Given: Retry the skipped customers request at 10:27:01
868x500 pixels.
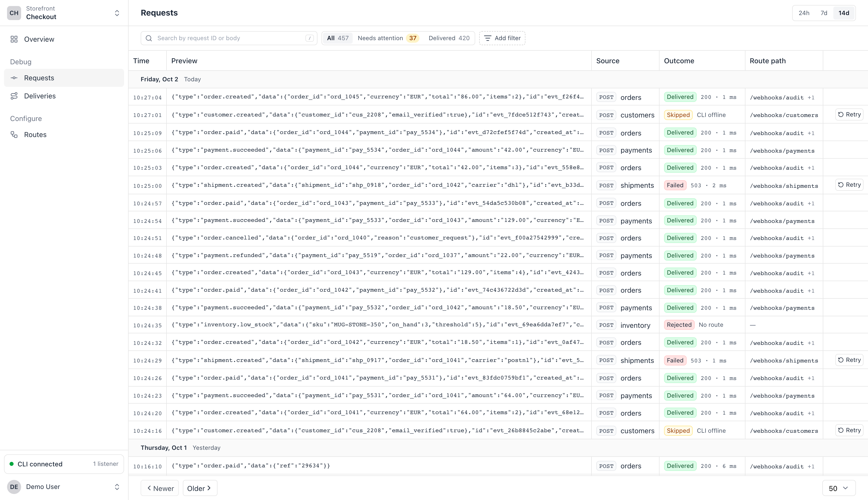Looking at the screenshot, I should pyautogui.click(x=849, y=114).
